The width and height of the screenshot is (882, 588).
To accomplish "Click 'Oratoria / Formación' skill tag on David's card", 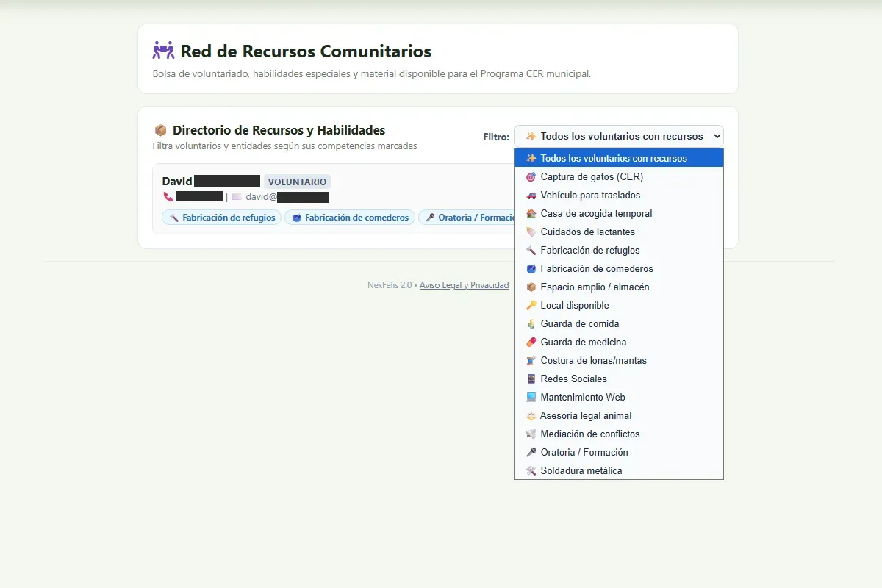I will tap(468, 218).
